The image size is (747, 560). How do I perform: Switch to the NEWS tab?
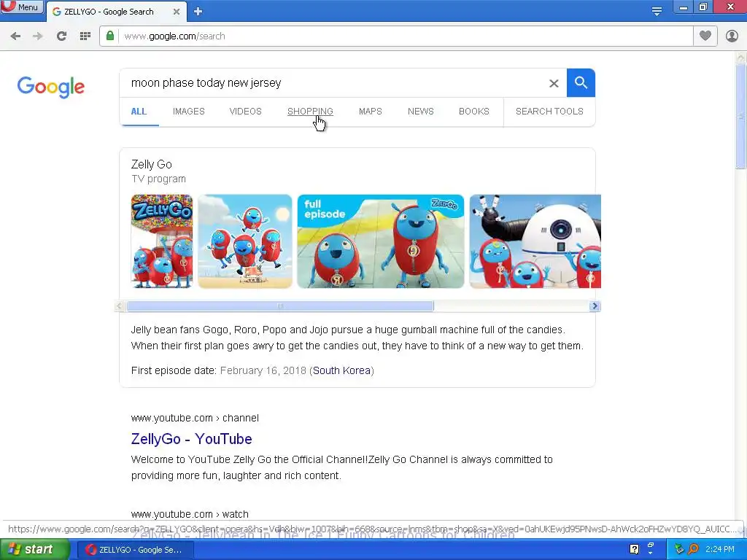pyautogui.click(x=421, y=112)
